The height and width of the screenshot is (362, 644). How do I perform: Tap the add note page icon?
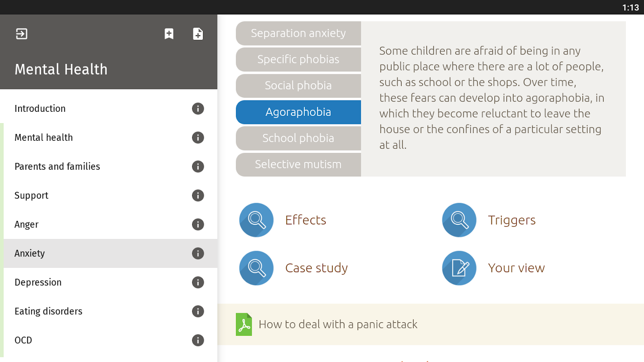point(198,34)
